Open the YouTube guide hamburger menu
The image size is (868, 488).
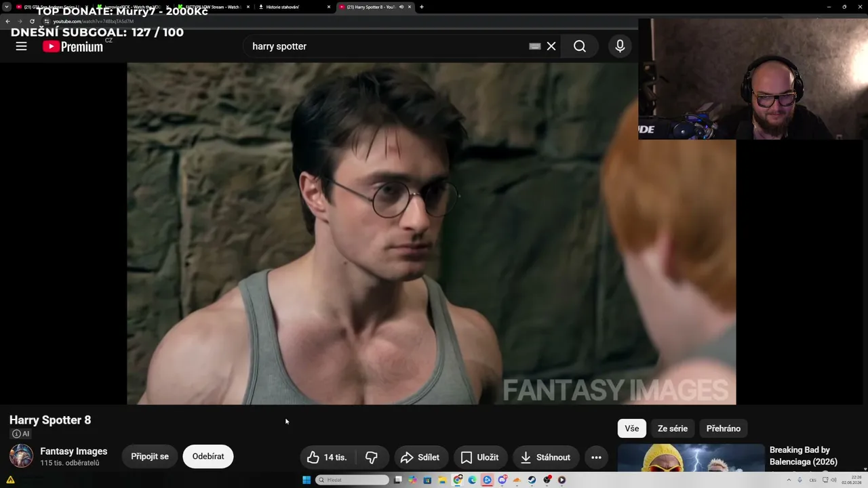21,46
